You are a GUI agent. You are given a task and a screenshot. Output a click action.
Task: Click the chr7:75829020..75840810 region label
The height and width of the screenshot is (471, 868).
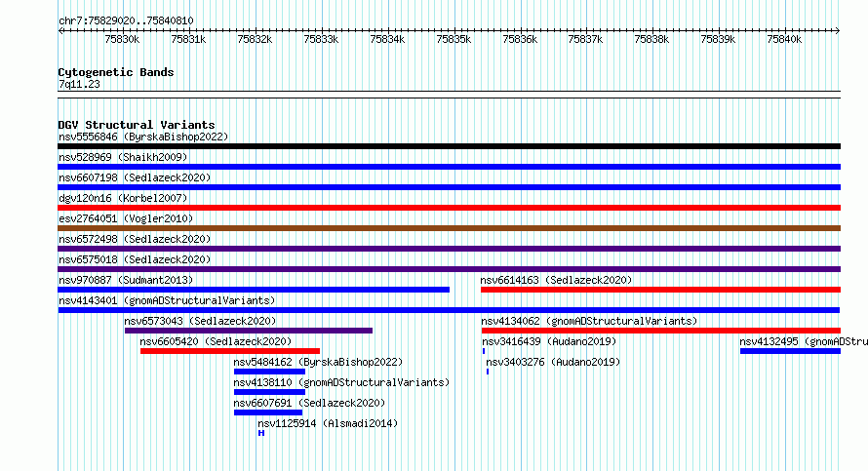coord(126,20)
